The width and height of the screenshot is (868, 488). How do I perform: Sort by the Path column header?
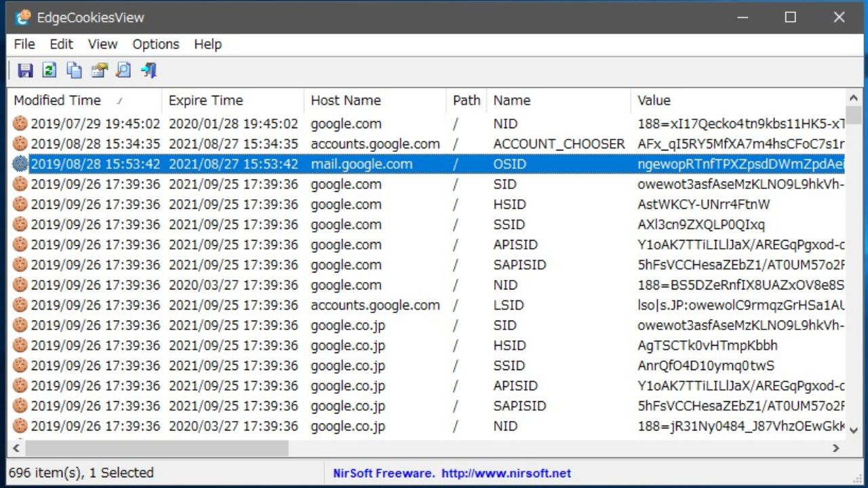point(467,100)
